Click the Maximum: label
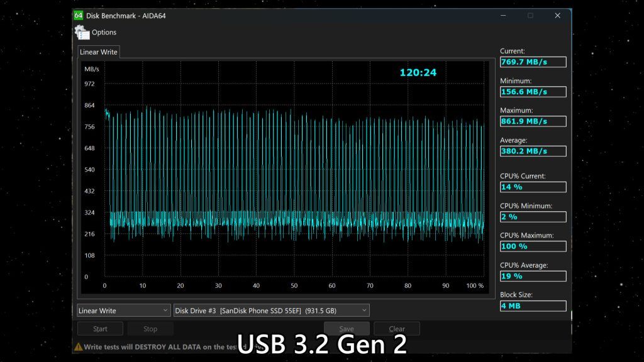This screenshot has height=362, width=644. tap(516, 111)
